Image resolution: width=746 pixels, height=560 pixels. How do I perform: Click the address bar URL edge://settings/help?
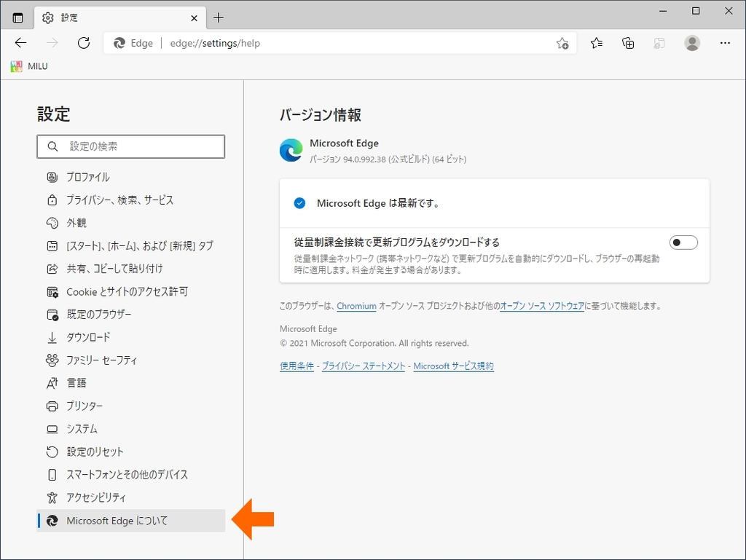point(215,43)
